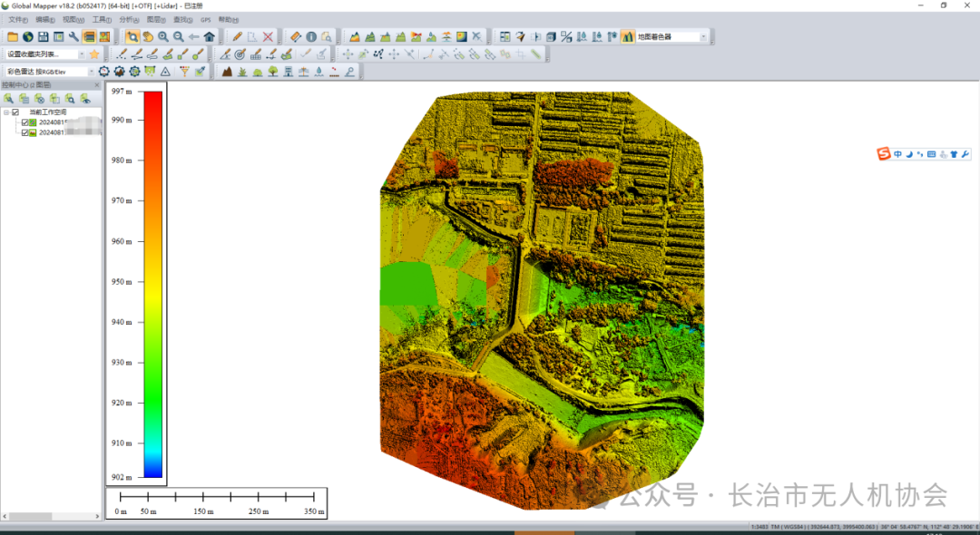Image resolution: width=980 pixels, height=535 pixels.
Task: Click the zoom out magnifier icon
Action: click(x=179, y=37)
